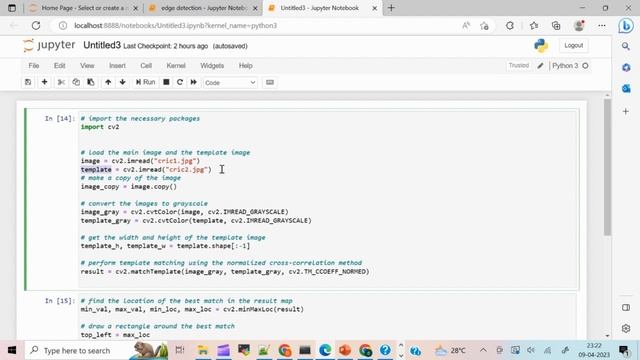Restart kernel and rerun all cells
The height and width of the screenshot is (360, 640).
pos(193,82)
